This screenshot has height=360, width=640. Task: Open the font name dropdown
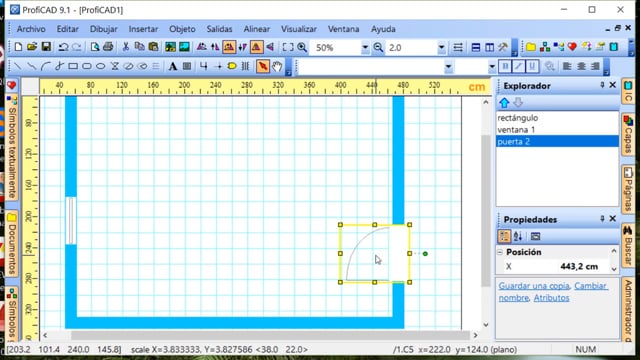click(449, 67)
